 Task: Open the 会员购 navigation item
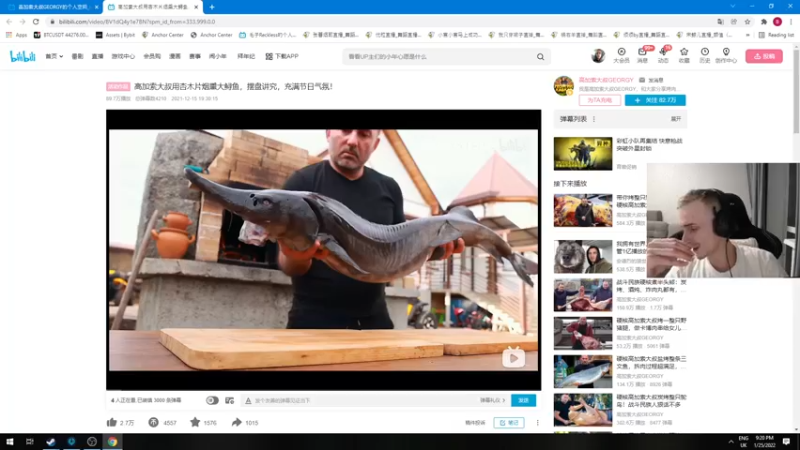click(x=152, y=56)
